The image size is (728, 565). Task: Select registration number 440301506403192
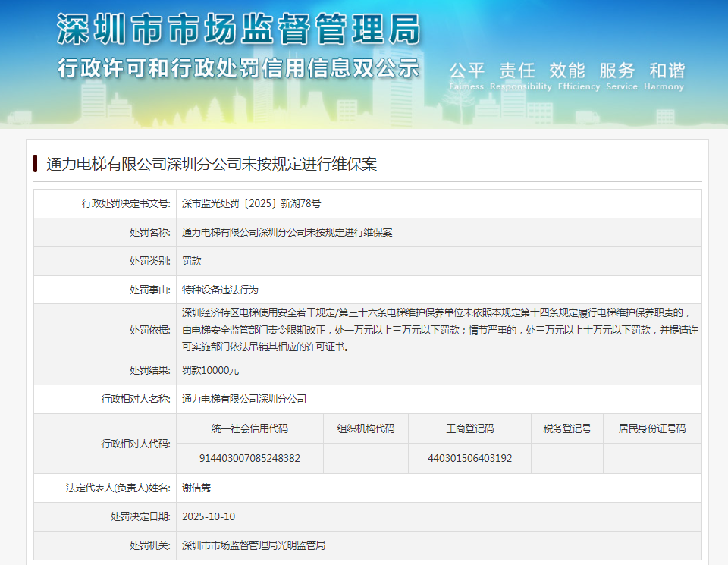[x=469, y=458]
